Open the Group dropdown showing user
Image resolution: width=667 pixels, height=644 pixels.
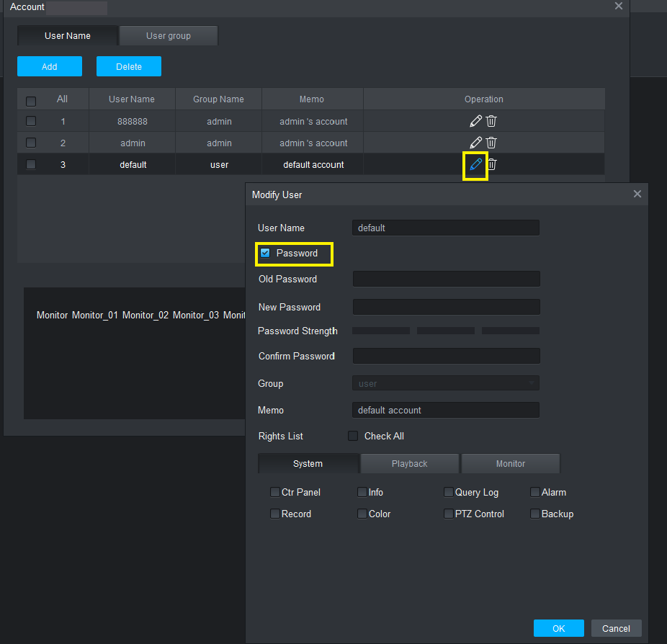pyautogui.click(x=446, y=383)
